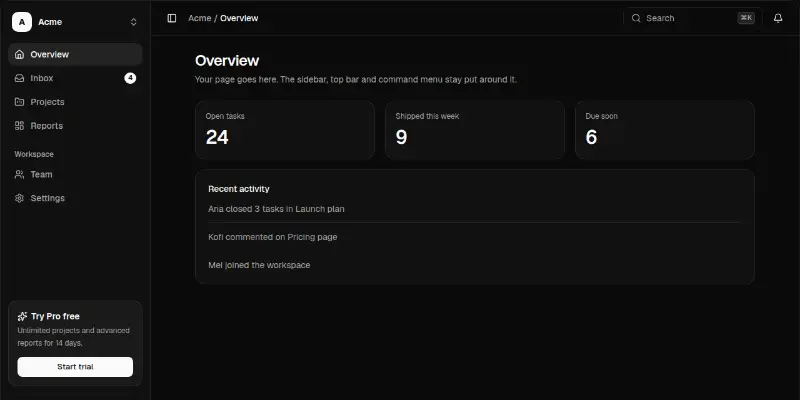Viewport: 800px width, 400px height.
Task: Click the Overview breadcrumb
Action: tap(239, 18)
